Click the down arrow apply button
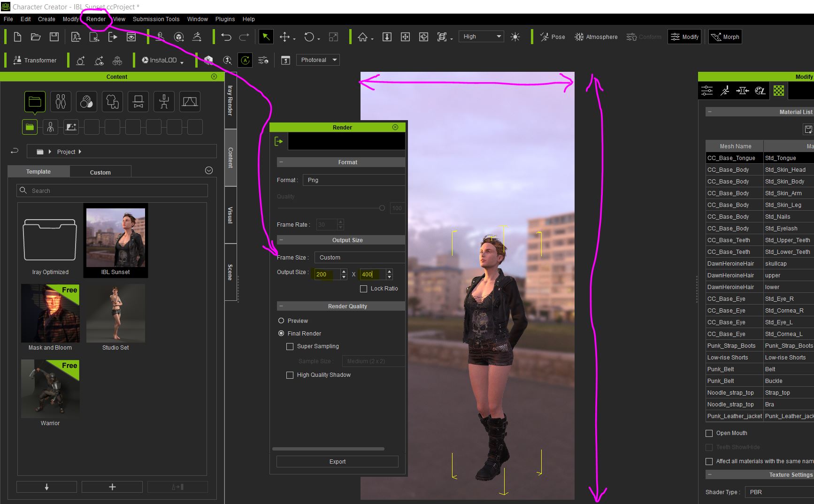Image resolution: width=814 pixels, height=504 pixels. [46, 487]
